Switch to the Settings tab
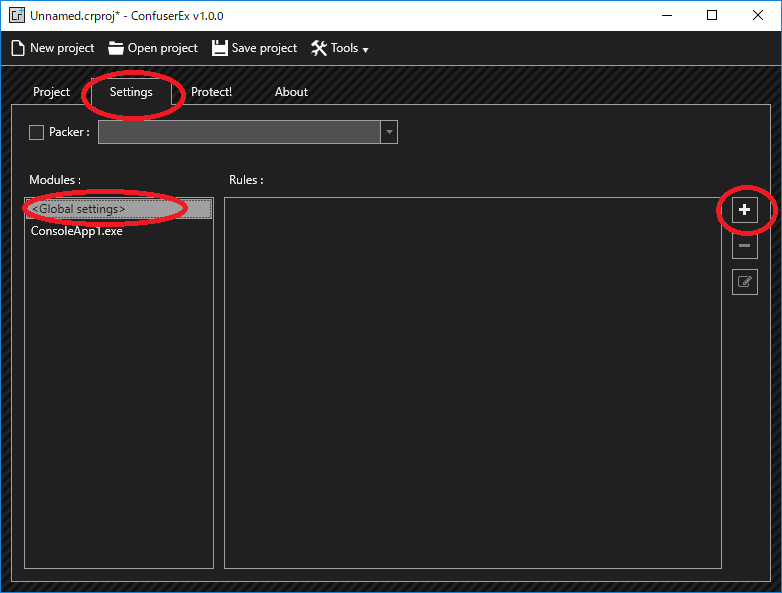Viewport: 782px width, 593px height. tap(131, 92)
